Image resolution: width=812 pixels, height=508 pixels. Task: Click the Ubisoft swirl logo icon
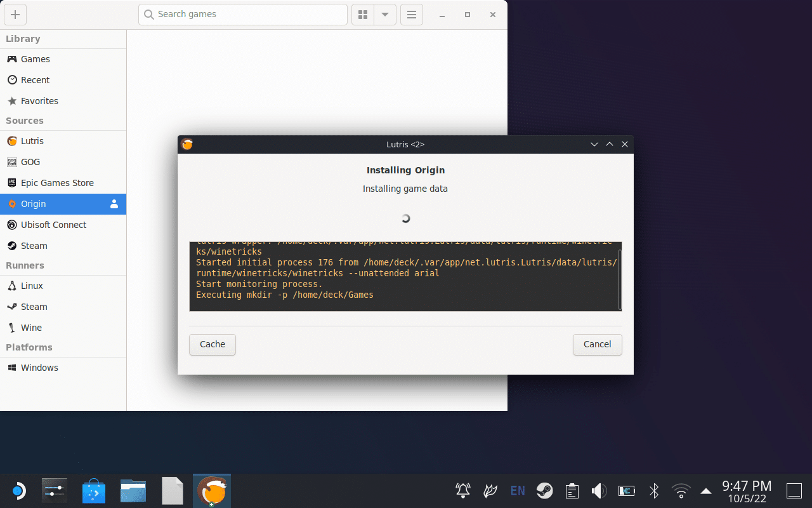coord(12,225)
